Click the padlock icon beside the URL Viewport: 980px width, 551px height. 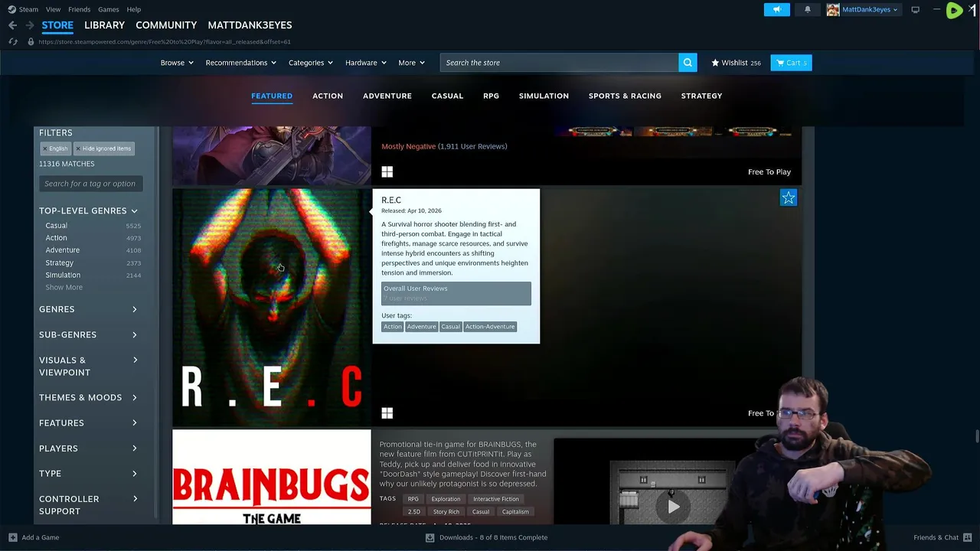point(31,41)
